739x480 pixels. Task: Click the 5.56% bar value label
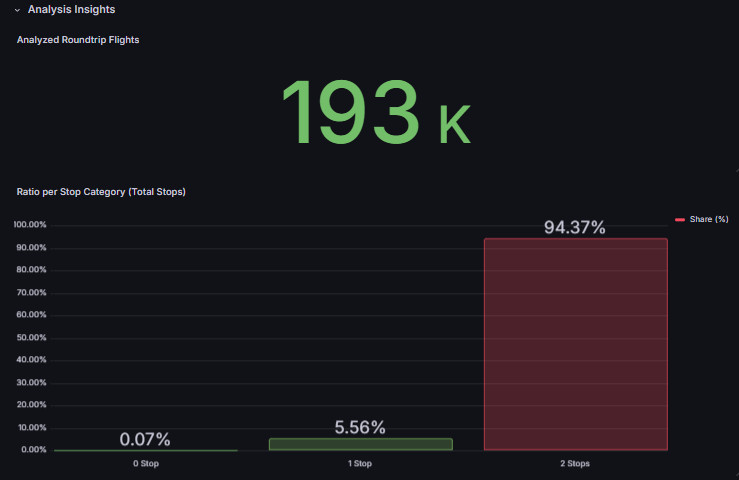(x=360, y=427)
